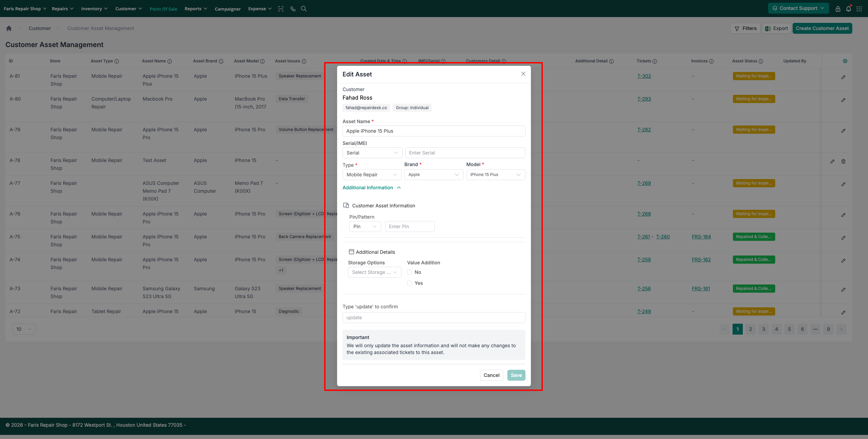
Task: Click the Cancel button in Edit Asset
Action: (491, 375)
